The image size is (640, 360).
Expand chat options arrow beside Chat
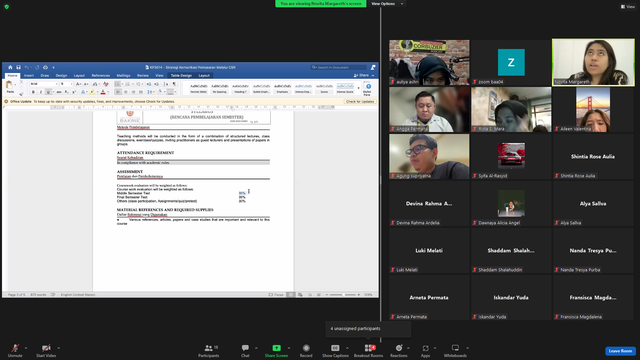256,348
